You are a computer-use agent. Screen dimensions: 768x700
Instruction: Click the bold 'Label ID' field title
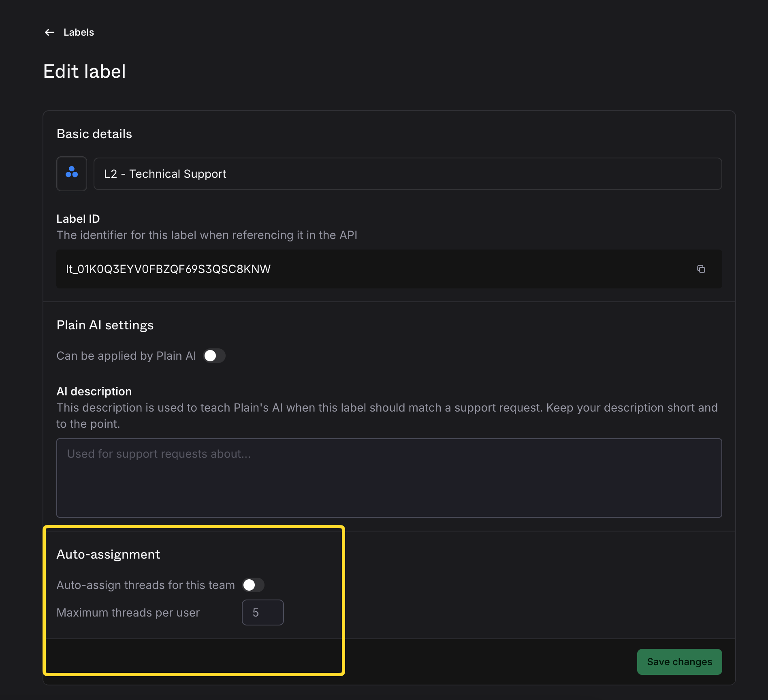point(78,219)
